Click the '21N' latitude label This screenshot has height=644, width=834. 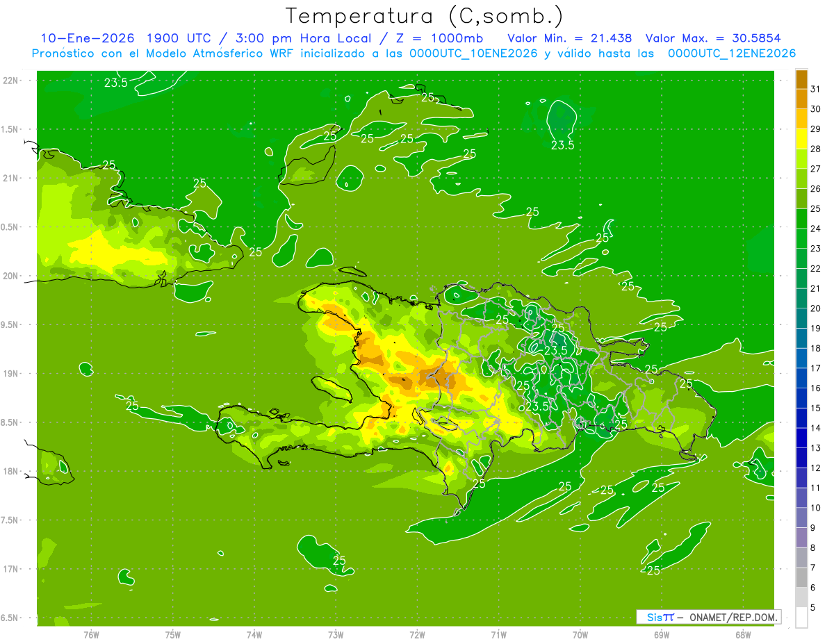point(10,178)
